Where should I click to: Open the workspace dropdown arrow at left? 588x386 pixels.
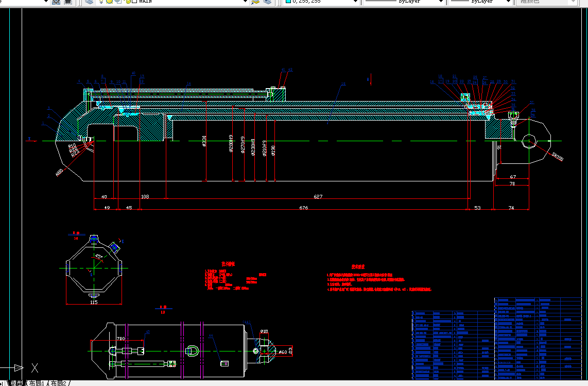pos(46,2)
